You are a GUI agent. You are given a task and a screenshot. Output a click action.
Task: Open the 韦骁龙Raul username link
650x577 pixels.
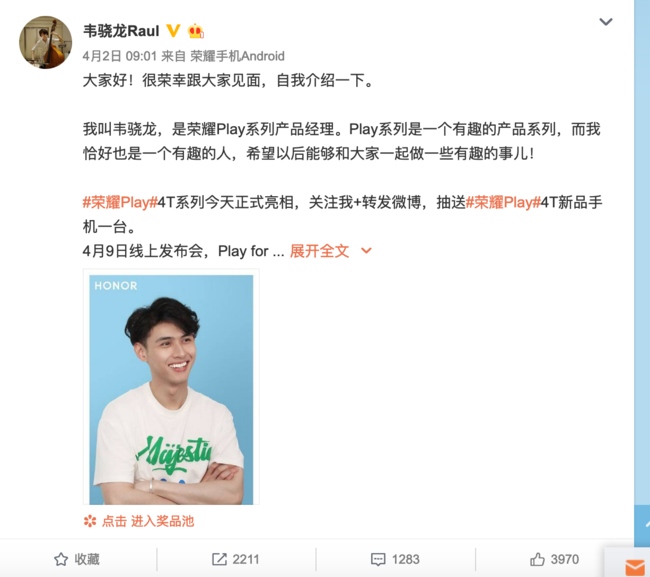tap(121, 31)
